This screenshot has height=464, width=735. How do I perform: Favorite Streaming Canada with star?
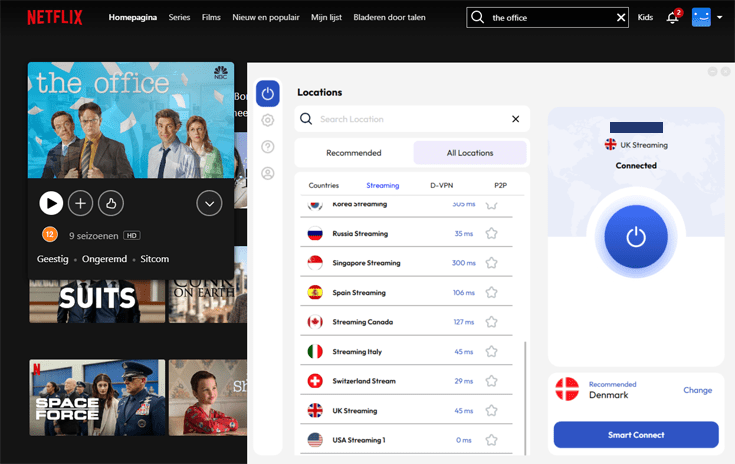(491, 322)
